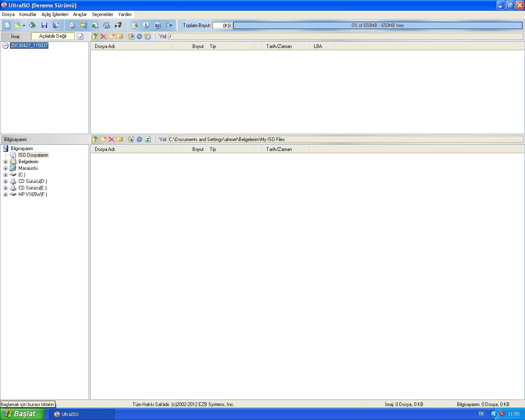Click New Folder icon in local toolbar
The height and width of the screenshot is (420, 525).
[x=103, y=139]
